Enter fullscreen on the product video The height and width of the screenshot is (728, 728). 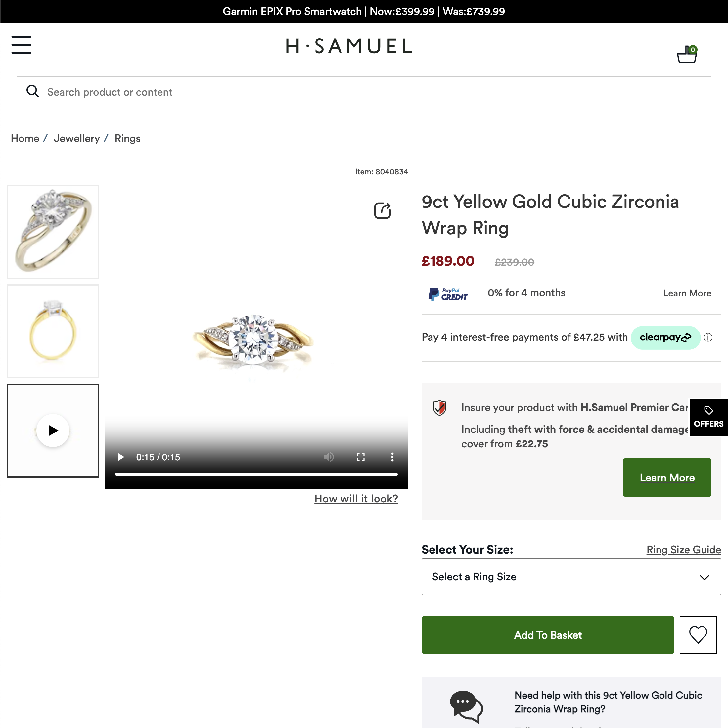point(360,457)
